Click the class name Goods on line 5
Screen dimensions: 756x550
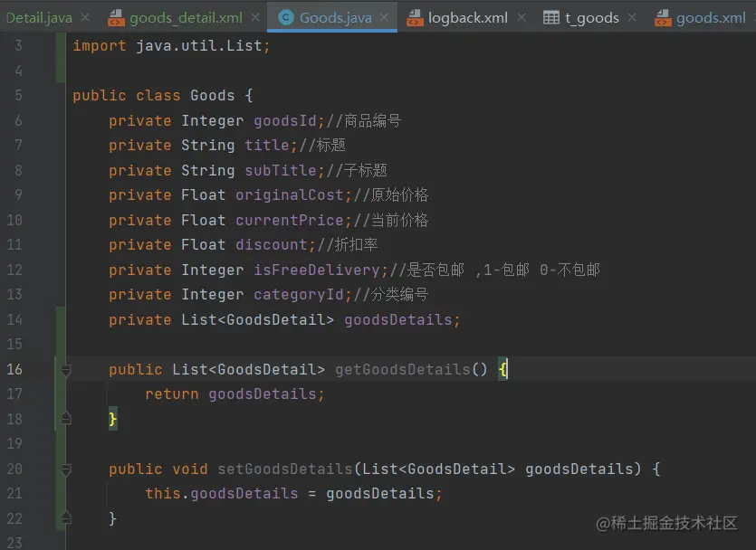212,95
